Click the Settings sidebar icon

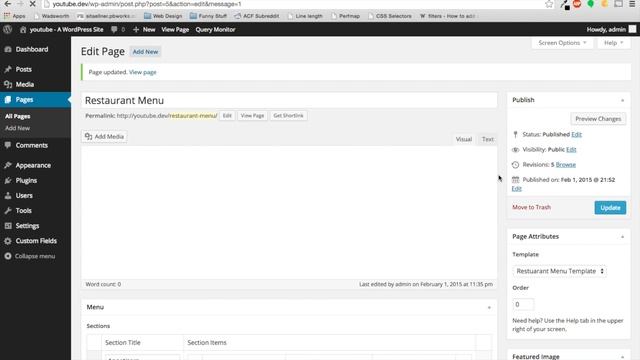pos(8,226)
